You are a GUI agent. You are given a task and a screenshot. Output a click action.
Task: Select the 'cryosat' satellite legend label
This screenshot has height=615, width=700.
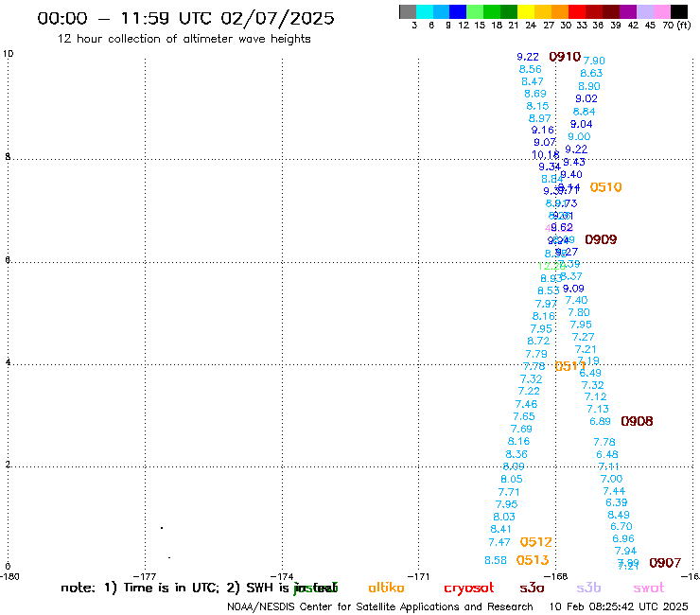[x=469, y=588]
